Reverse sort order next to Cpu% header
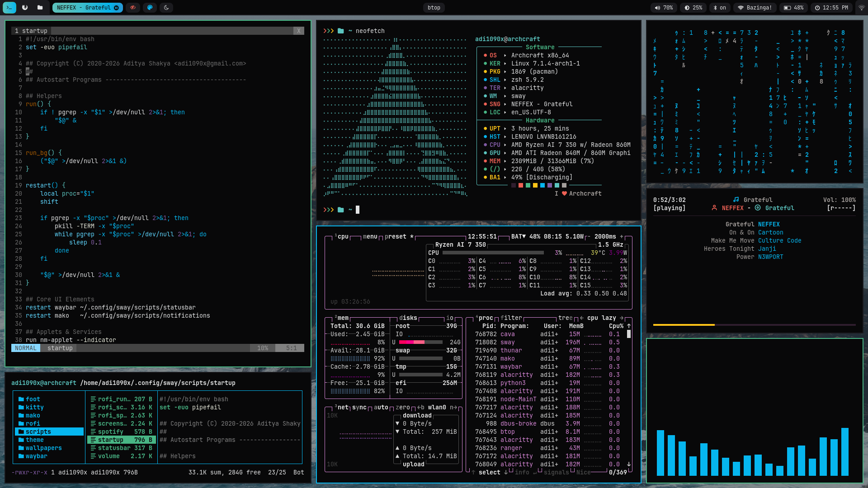Screen dimensions: 868x488 [x=629, y=326]
